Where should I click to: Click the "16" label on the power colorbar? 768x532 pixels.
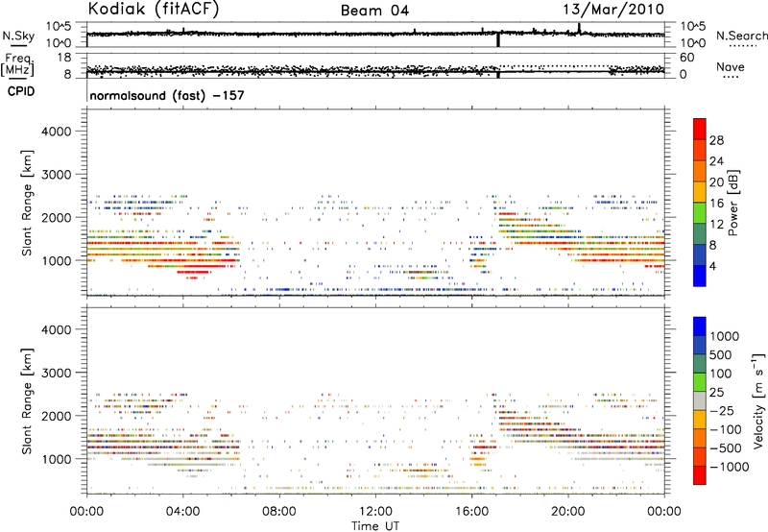[x=716, y=204]
